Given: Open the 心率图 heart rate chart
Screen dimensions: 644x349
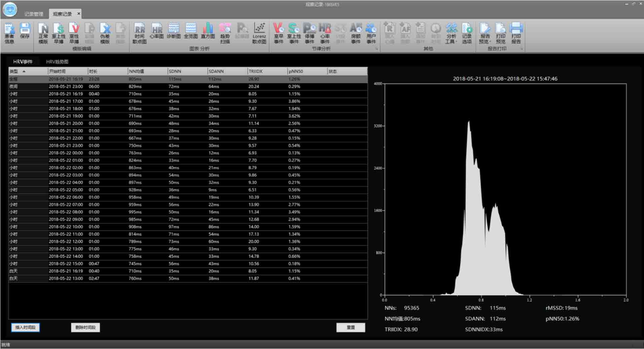Looking at the screenshot, I should [x=156, y=31].
